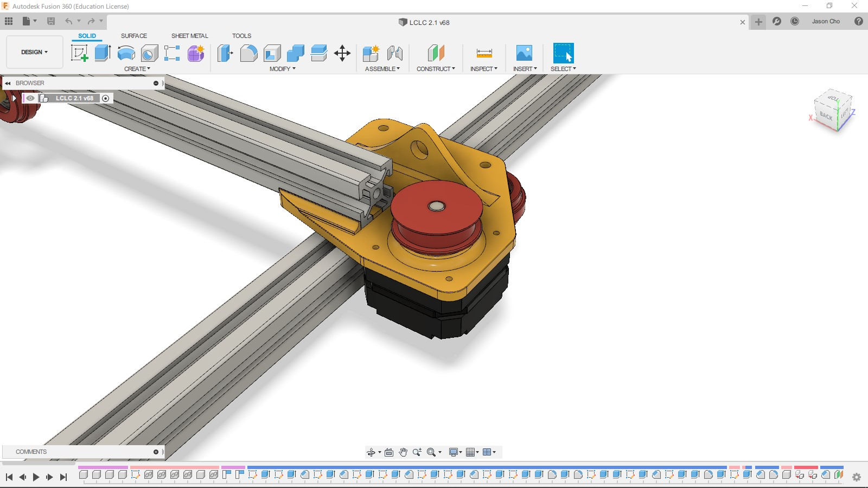Select the Hole tool icon
The height and width of the screenshot is (488, 868).
pos(149,53)
